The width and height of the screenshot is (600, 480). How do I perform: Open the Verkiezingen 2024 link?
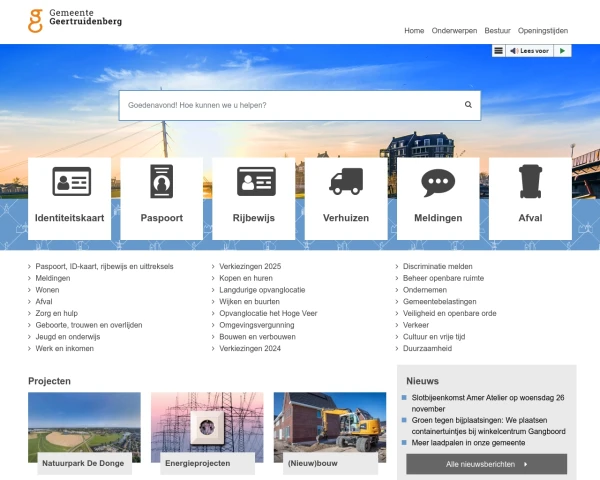pyautogui.click(x=250, y=348)
